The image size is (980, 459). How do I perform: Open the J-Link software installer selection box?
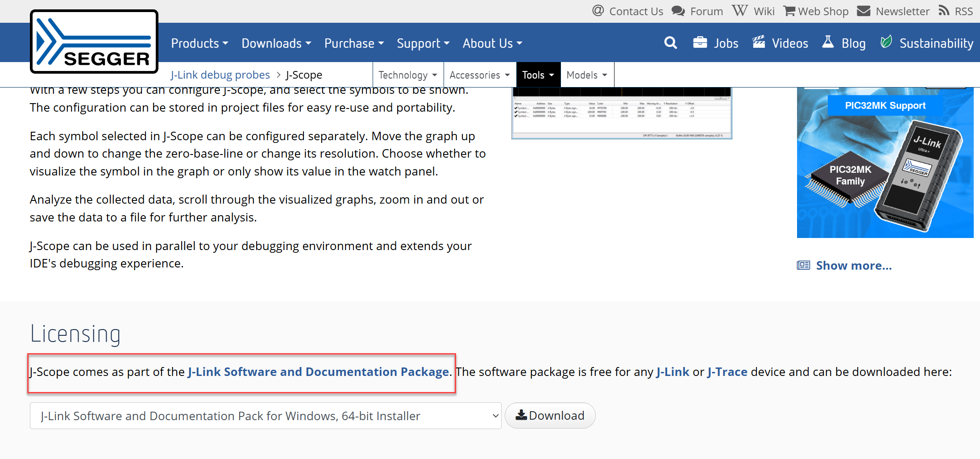click(266, 416)
